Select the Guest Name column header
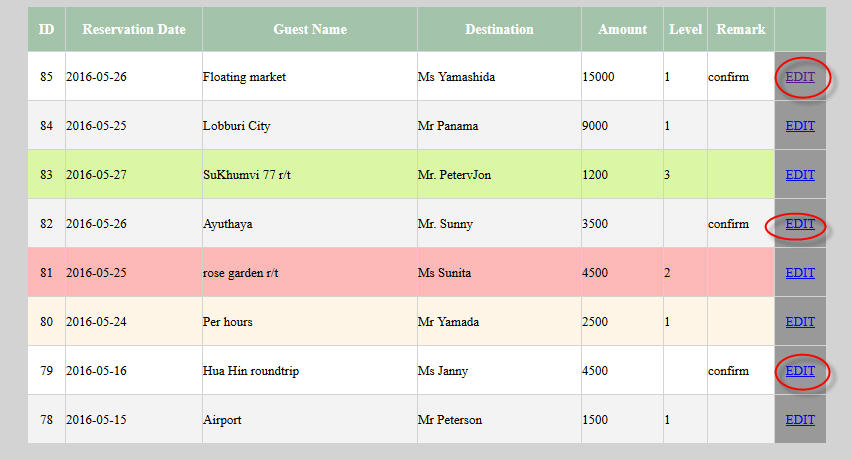The image size is (852, 460). [x=310, y=29]
